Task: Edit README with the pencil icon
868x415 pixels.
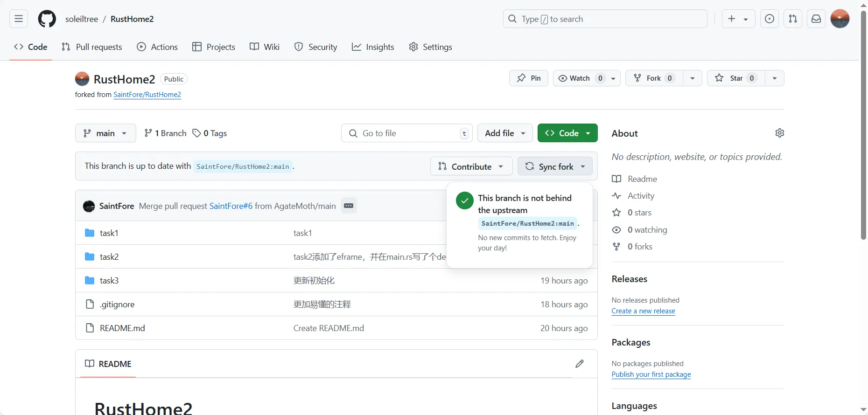Action: (580, 364)
